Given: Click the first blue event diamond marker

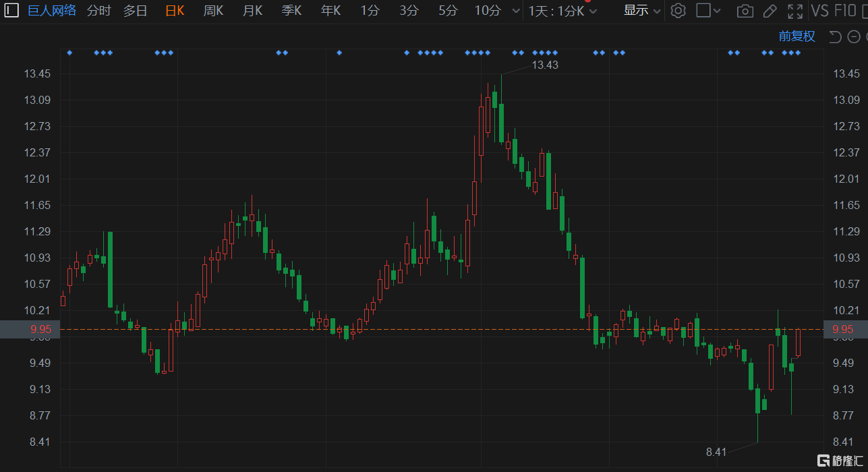Looking at the screenshot, I should [x=69, y=53].
